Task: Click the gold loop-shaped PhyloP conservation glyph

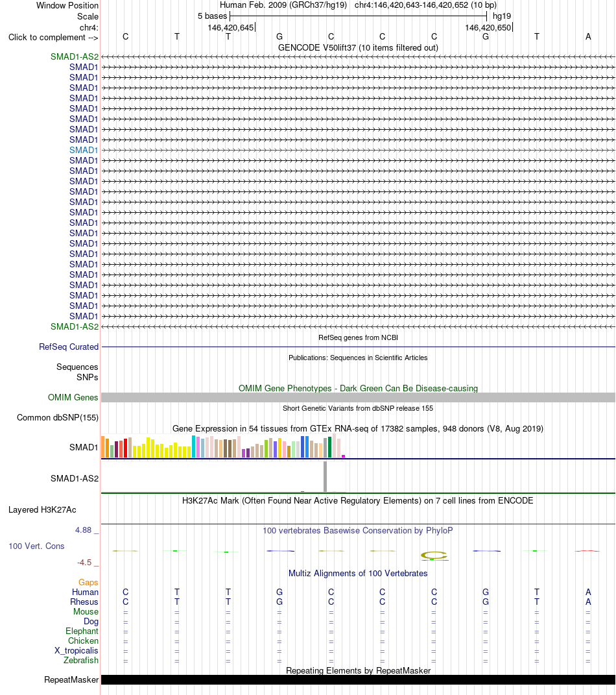Action: tap(434, 555)
